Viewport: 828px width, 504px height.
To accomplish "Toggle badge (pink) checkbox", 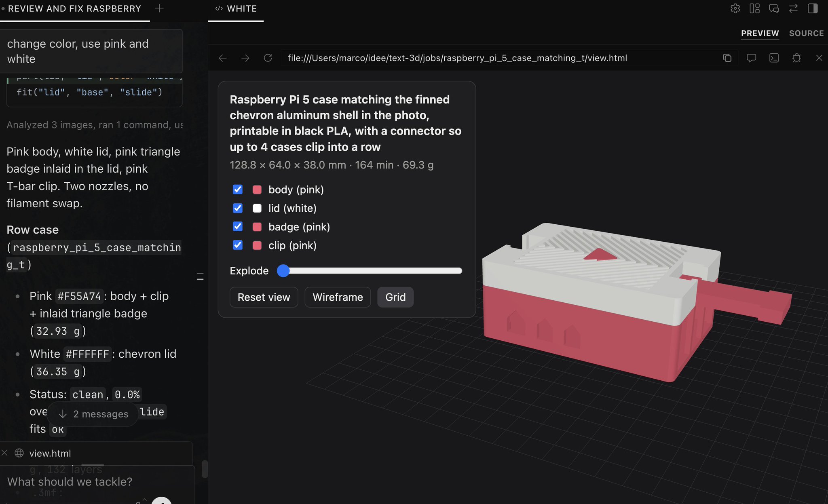I will 238,227.
